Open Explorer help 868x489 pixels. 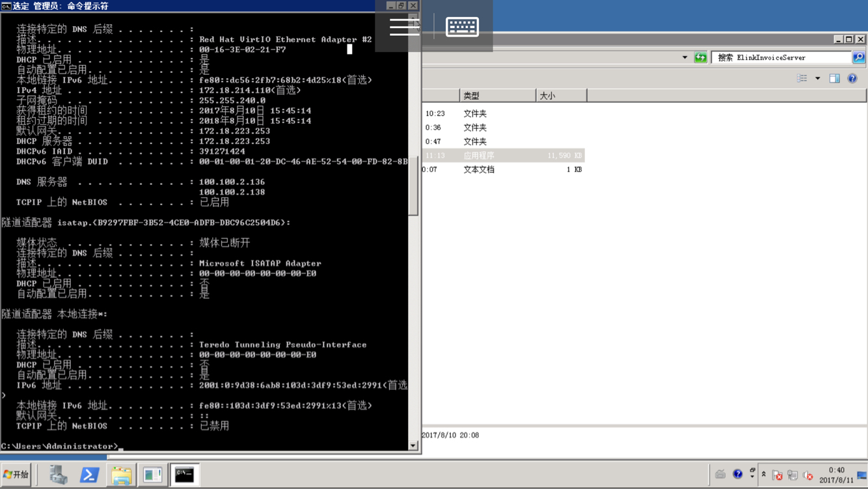[x=852, y=78]
